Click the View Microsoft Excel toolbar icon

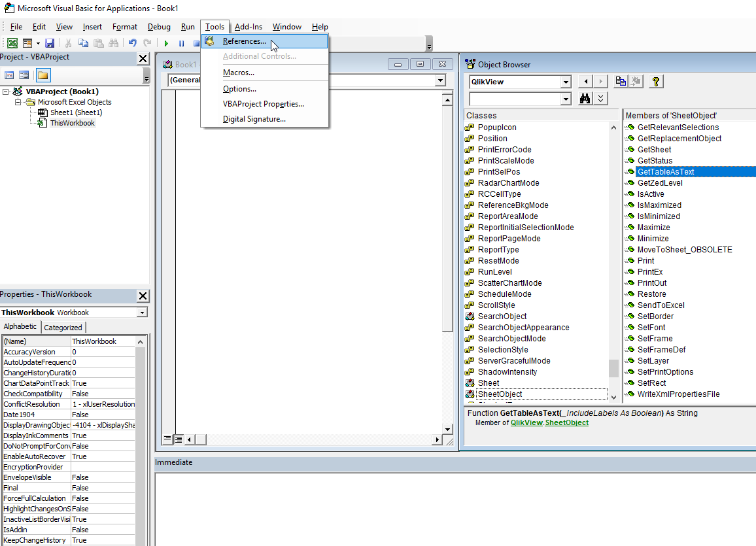[12, 43]
